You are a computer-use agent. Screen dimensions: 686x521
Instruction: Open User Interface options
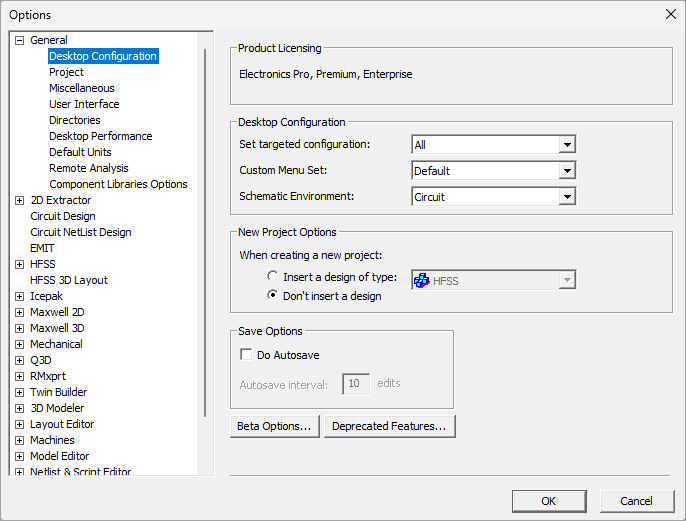click(x=84, y=104)
